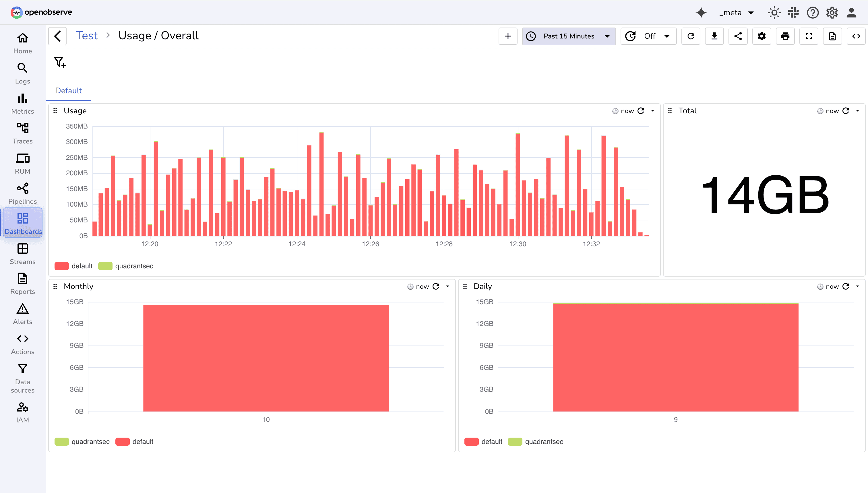This screenshot has height=493, width=868.
Task: Expand the Daily panel options menu
Action: 857,286
